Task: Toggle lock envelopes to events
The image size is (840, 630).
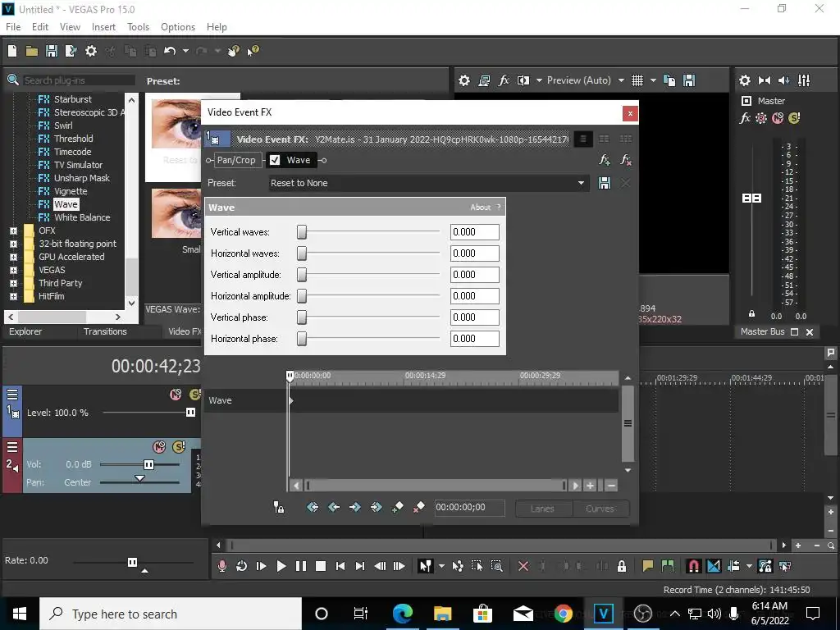Action: point(765,566)
